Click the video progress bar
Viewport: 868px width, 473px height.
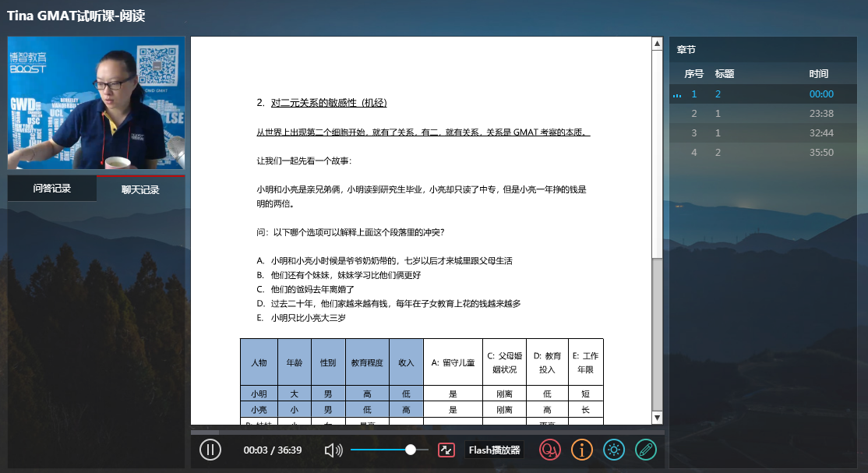click(427, 432)
